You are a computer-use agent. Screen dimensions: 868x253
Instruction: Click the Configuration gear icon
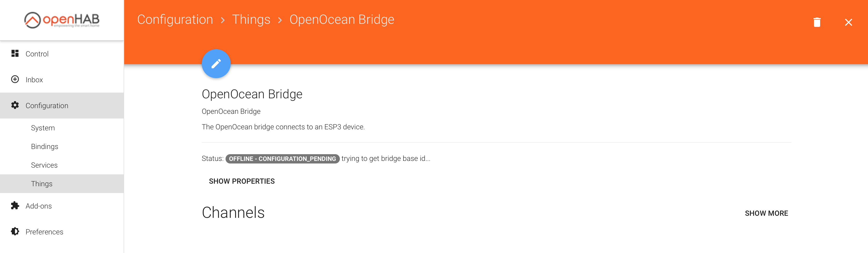point(15,106)
